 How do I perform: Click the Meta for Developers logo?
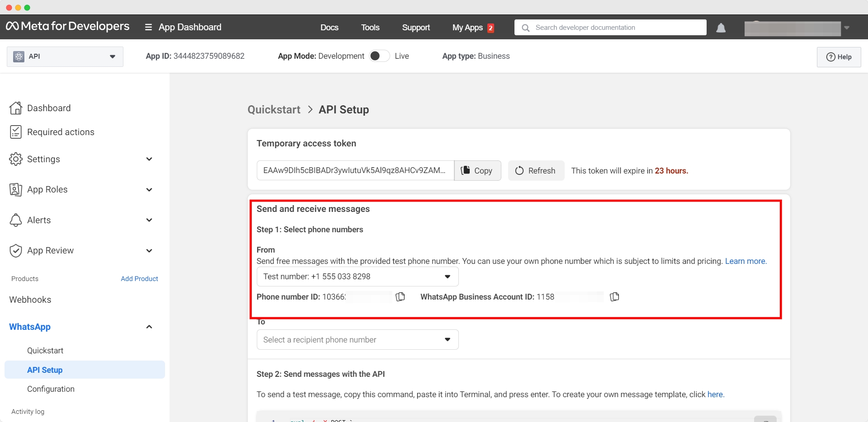coord(68,27)
